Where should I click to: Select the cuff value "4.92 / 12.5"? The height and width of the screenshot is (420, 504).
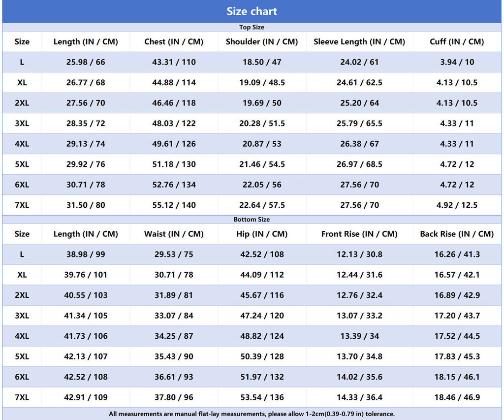(457, 205)
